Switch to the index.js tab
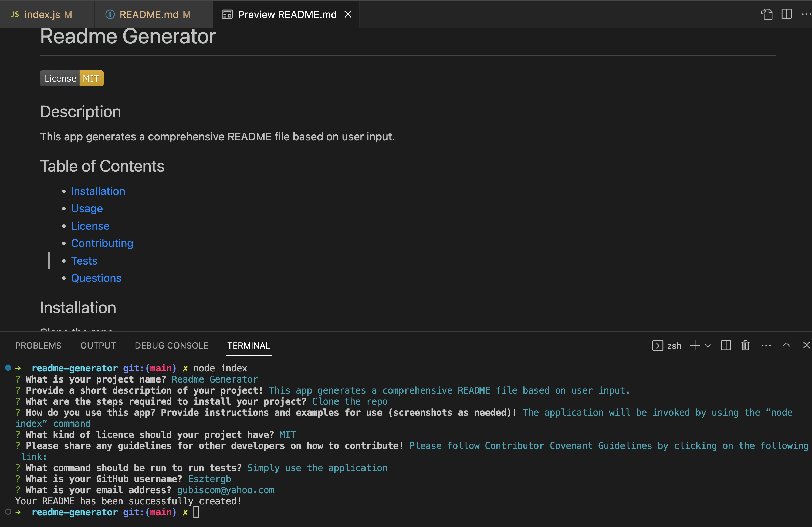Screen dimensions: 812x527 coord(42,14)
